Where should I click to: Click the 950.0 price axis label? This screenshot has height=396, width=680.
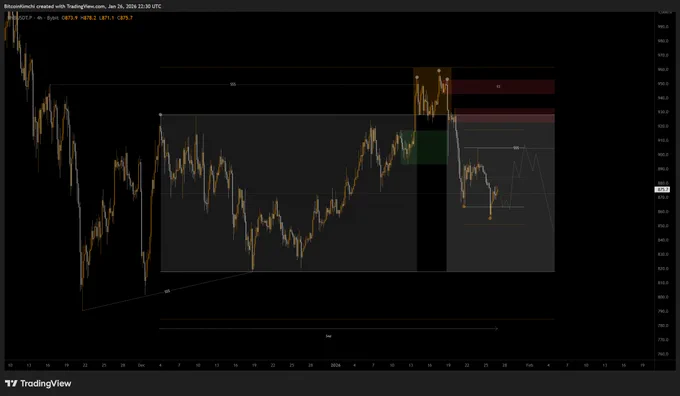click(662, 84)
